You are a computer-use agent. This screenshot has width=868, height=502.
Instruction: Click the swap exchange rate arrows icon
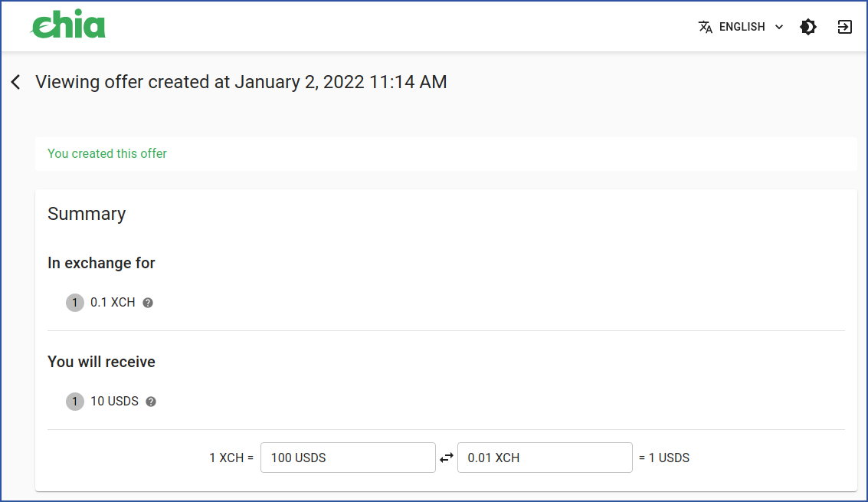pos(447,458)
